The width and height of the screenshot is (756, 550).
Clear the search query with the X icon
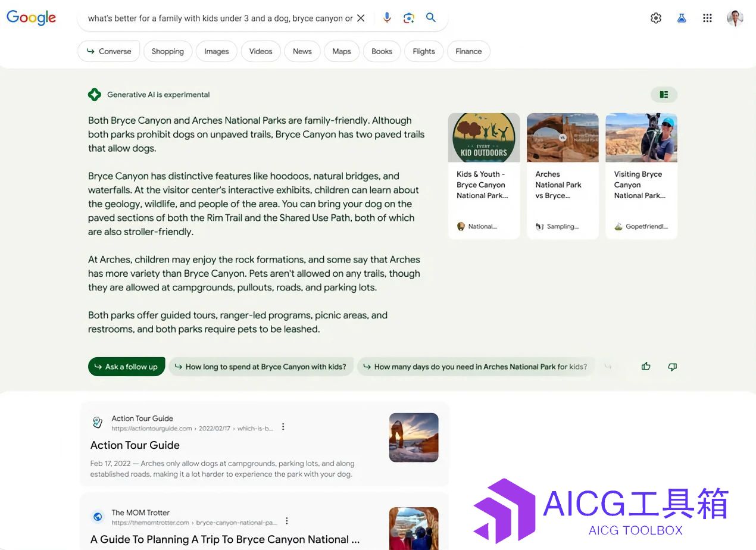click(361, 18)
